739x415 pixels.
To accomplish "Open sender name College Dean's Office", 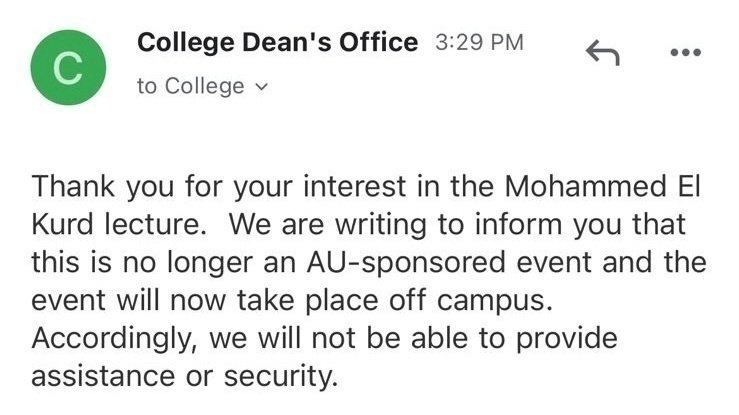I will click(x=277, y=43).
